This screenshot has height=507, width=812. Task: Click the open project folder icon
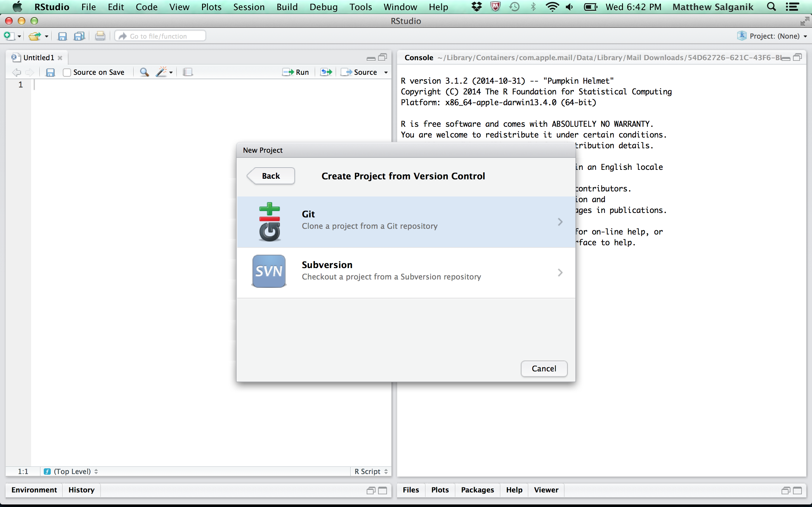[x=35, y=36]
